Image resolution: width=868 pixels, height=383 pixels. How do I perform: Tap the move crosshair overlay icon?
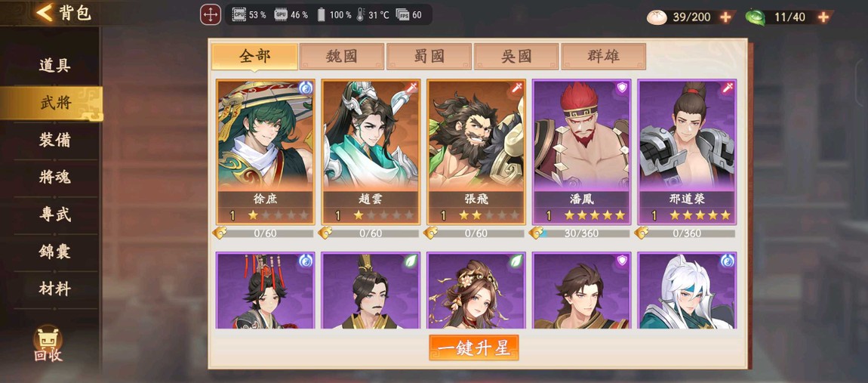pyautogui.click(x=211, y=14)
